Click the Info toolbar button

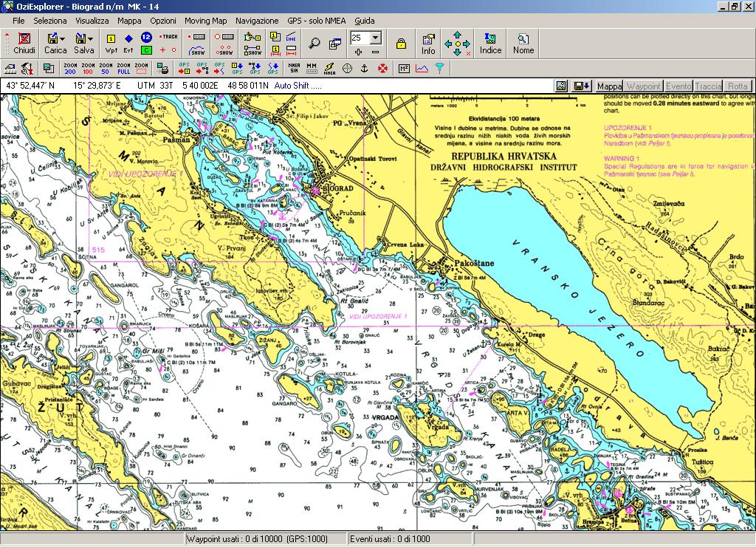[428, 44]
